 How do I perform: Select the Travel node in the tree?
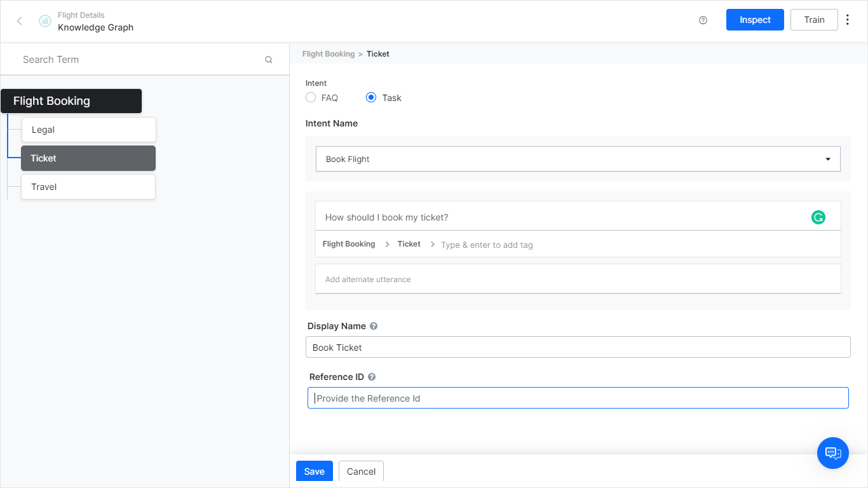[x=88, y=186]
